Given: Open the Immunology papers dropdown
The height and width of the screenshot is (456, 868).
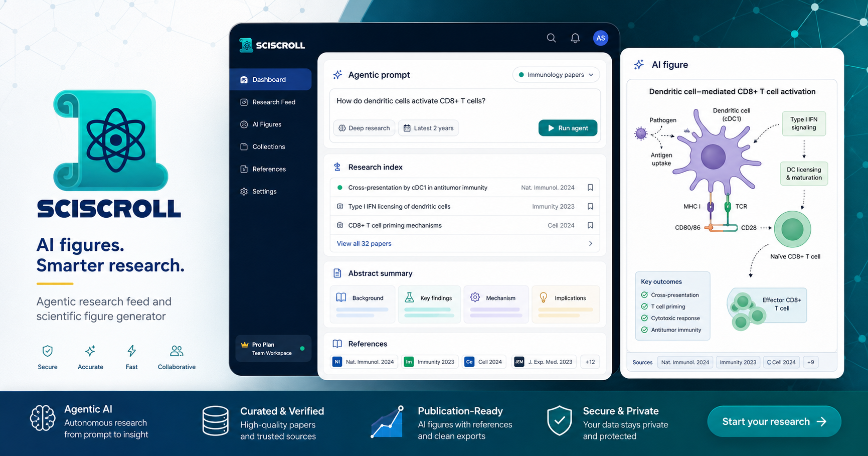Looking at the screenshot, I should (x=556, y=75).
